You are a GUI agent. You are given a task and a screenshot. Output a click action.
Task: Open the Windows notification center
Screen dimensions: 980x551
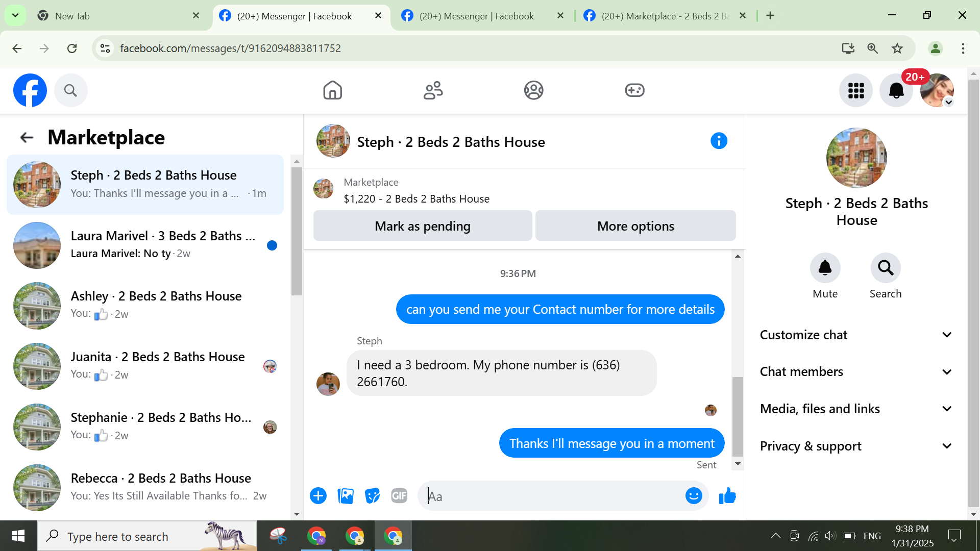pyautogui.click(x=954, y=536)
